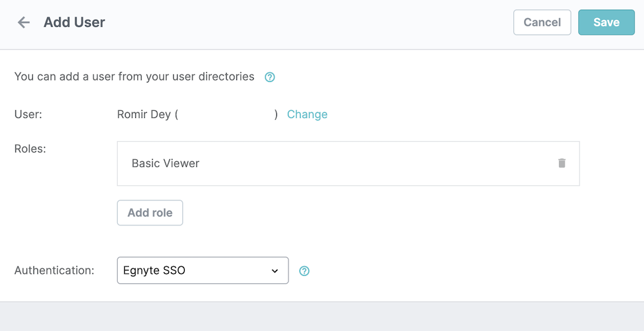Click the Roles: field label
Viewport: 644px width, 331px height.
tap(30, 149)
